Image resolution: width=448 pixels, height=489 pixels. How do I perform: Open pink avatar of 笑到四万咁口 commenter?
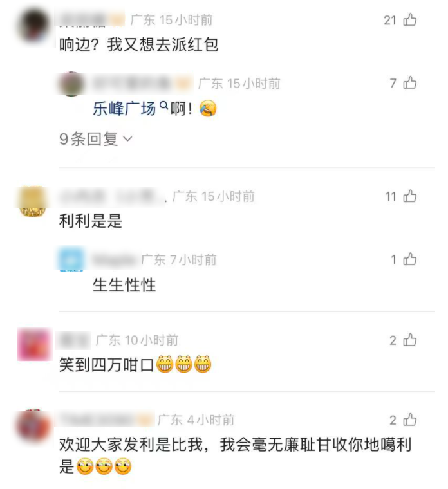pyautogui.click(x=33, y=344)
